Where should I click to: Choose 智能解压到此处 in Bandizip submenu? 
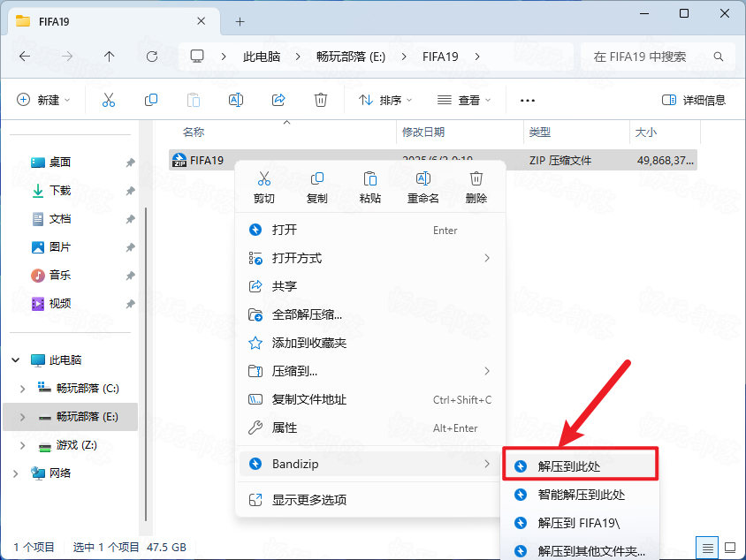581,495
